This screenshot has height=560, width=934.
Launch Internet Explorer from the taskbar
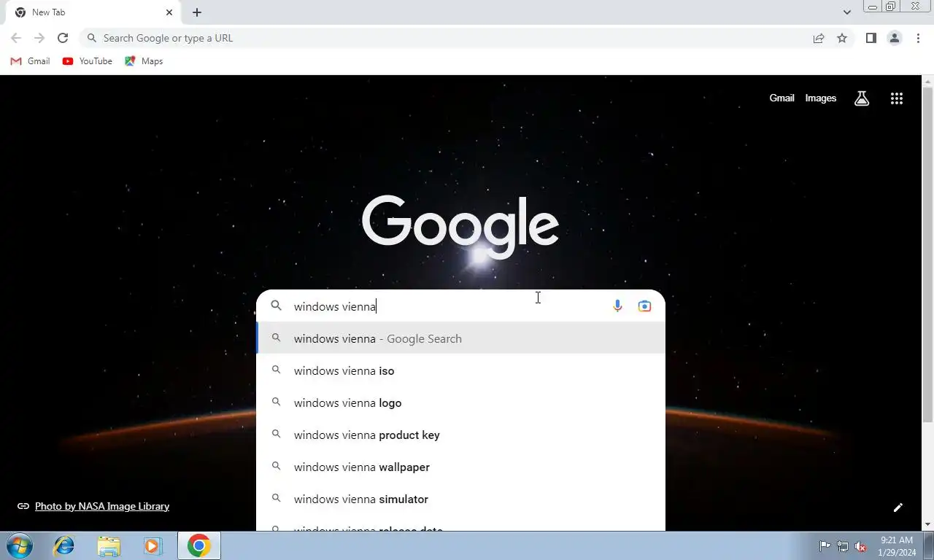coord(64,545)
